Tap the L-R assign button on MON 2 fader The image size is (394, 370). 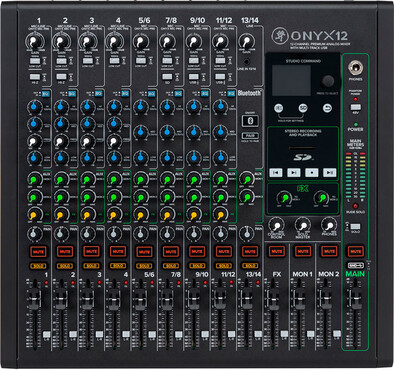337,334
